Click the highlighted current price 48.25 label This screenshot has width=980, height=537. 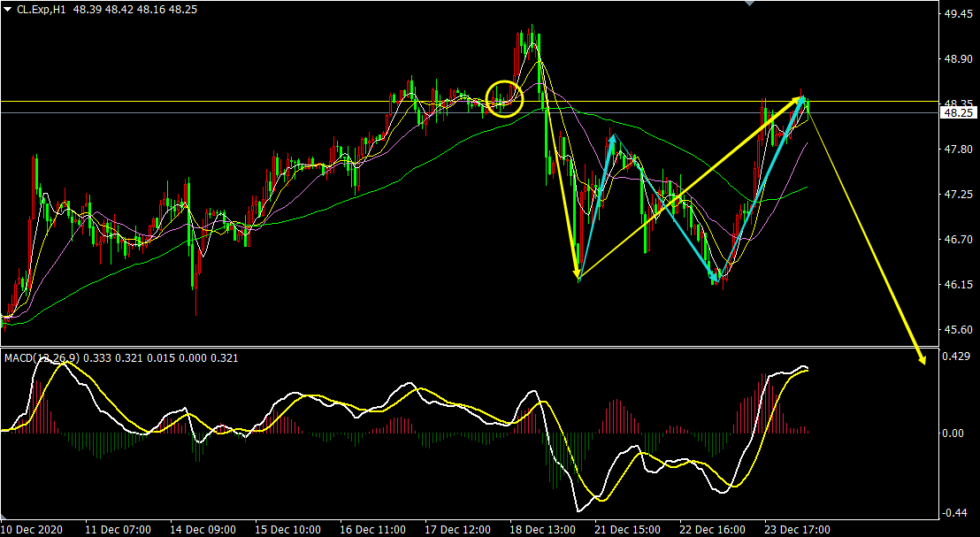tap(957, 113)
